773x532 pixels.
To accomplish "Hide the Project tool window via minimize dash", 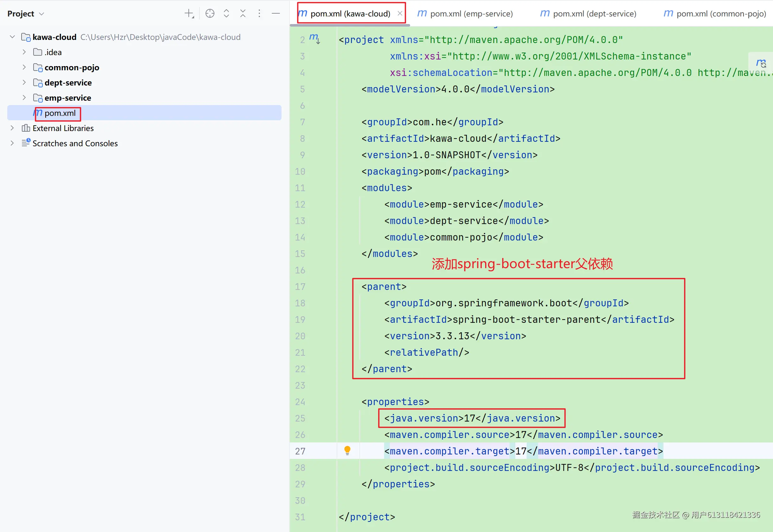I will click(276, 14).
